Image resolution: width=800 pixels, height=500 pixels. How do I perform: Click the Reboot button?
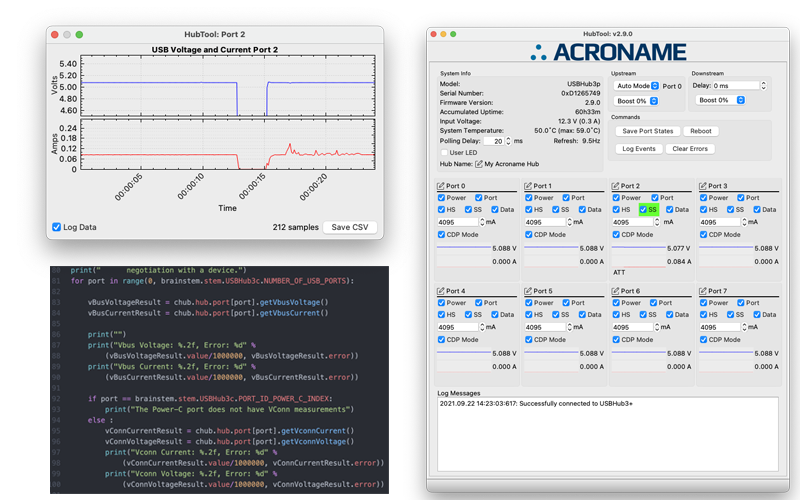coord(701,131)
